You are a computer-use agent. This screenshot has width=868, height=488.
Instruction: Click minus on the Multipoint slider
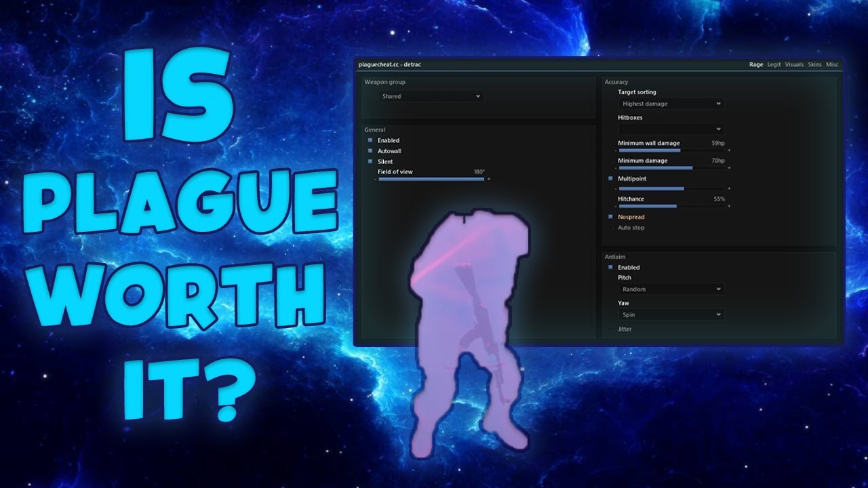(x=615, y=188)
